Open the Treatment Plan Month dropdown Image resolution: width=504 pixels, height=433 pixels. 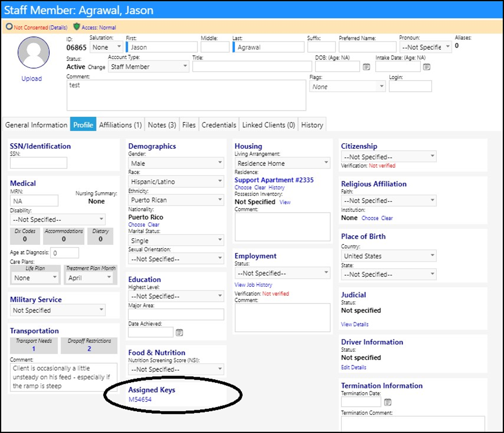point(89,277)
